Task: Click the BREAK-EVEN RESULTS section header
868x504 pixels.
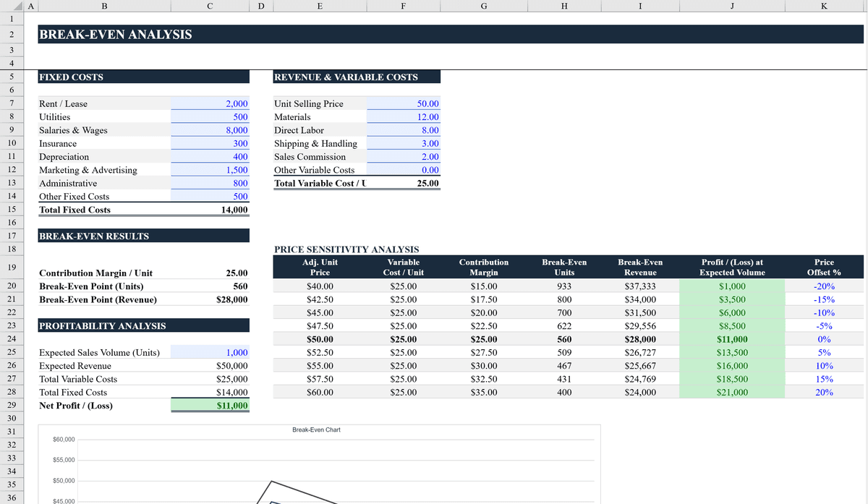Action: click(143, 236)
